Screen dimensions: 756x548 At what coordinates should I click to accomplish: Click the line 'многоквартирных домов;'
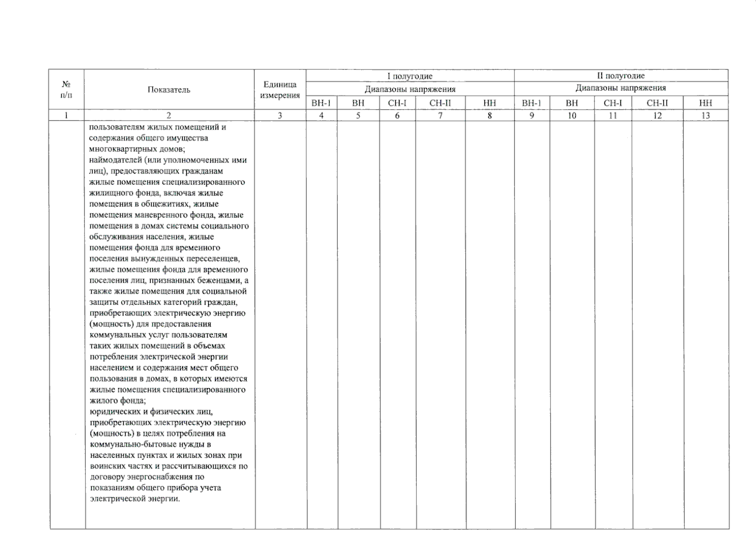137,149
